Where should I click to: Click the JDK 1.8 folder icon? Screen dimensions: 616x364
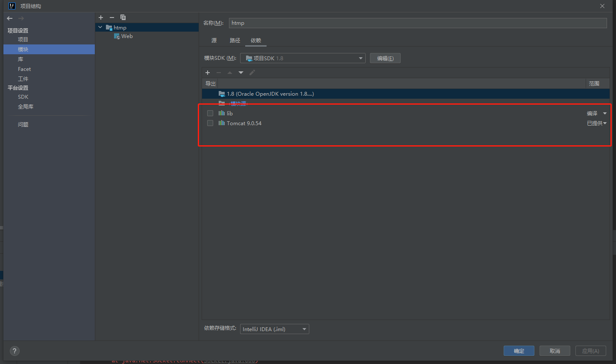pos(222,94)
